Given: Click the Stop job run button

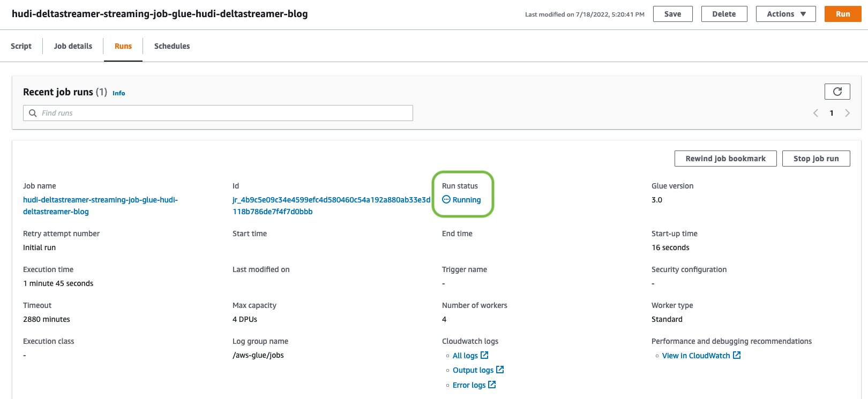Looking at the screenshot, I should [816, 159].
